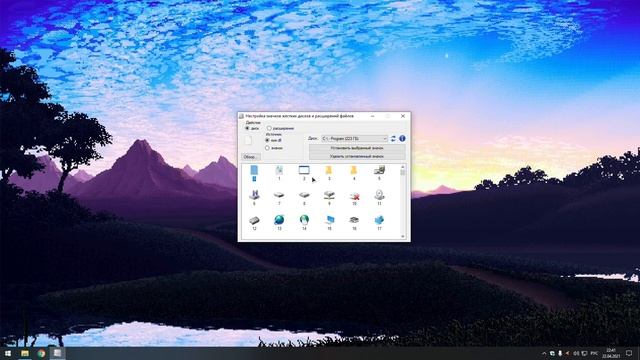Open File Explorer from the taskbar
Screen dimensions: 640x360
(x=24, y=353)
